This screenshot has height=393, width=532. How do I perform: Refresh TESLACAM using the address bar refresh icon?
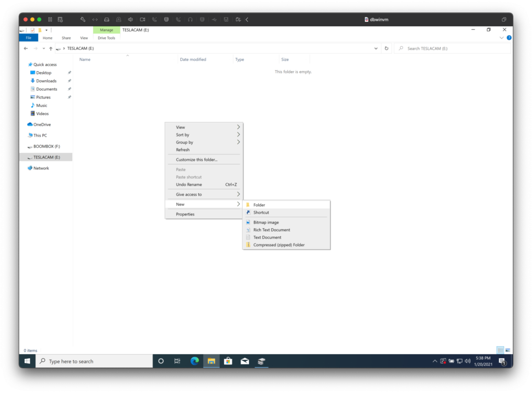pyautogui.click(x=387, y=48)
